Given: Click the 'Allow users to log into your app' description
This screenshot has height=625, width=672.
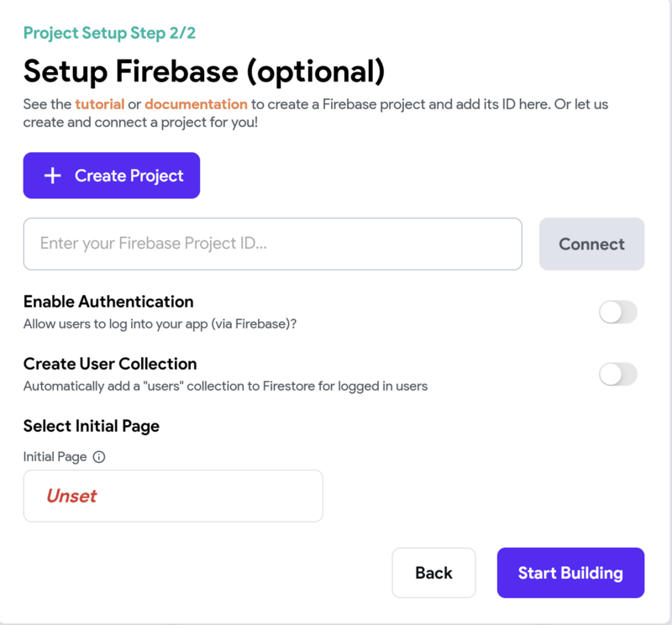Looking at the screenshot, I should [x=160, y=324].
